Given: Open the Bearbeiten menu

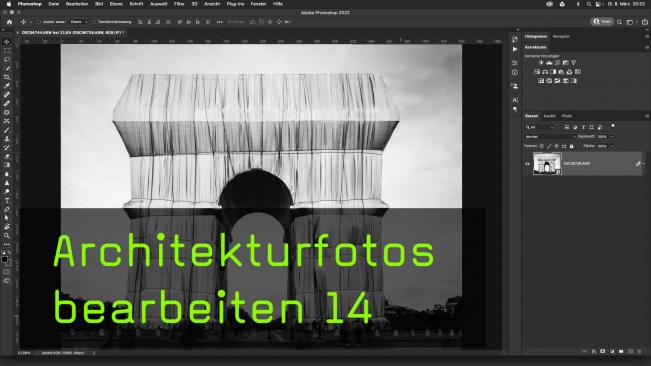Looking at the screenshot, I should (77, 4).
